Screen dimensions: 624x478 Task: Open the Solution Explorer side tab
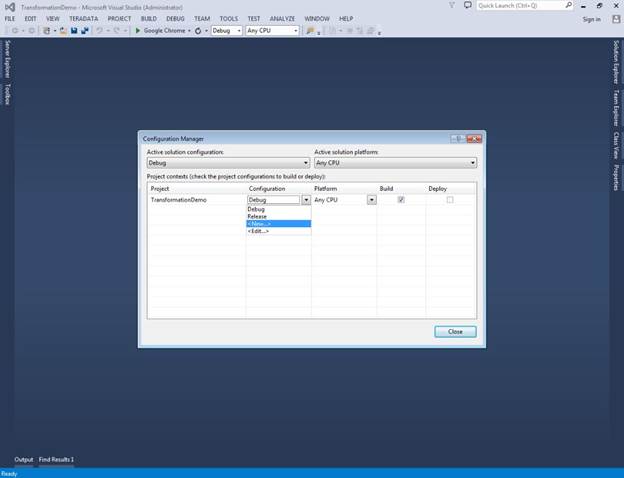click(x=616, y=62)
